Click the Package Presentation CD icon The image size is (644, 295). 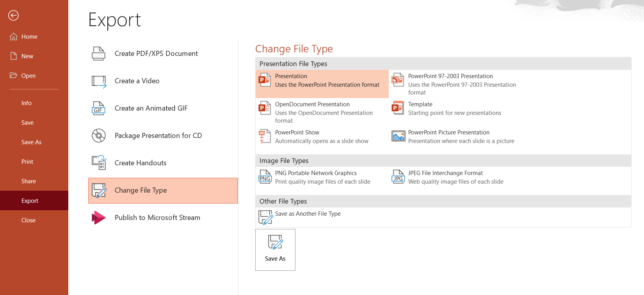[99, 136]
